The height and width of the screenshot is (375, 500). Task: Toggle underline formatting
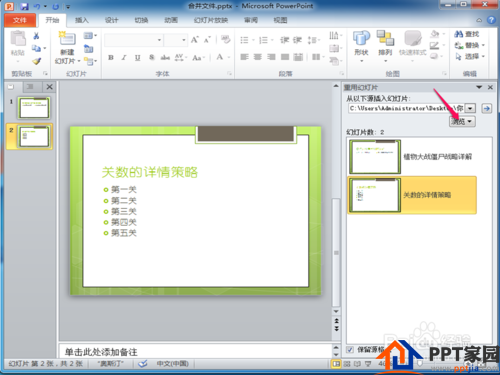pos(137,58)
